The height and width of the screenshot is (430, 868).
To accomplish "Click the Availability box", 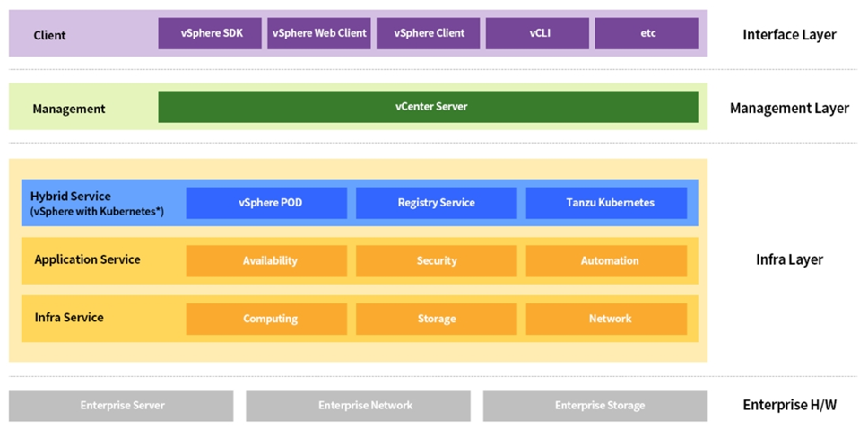I will point(266,261).
